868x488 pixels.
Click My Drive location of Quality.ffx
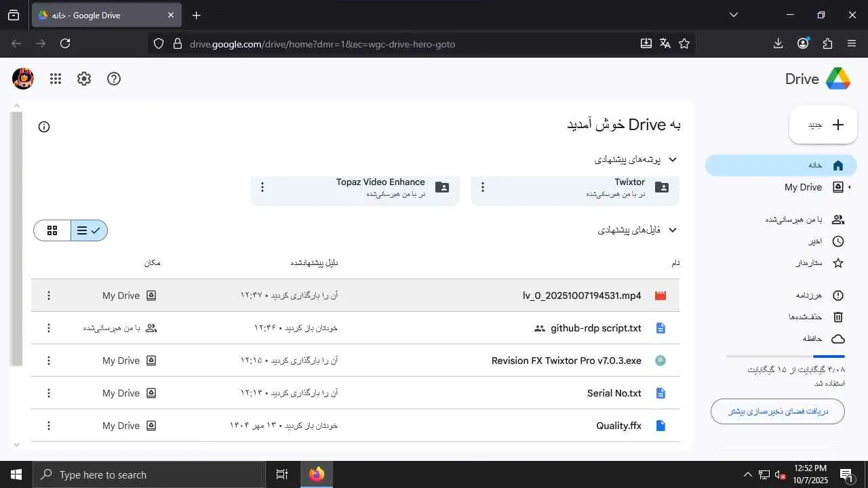tap(130, 426)
